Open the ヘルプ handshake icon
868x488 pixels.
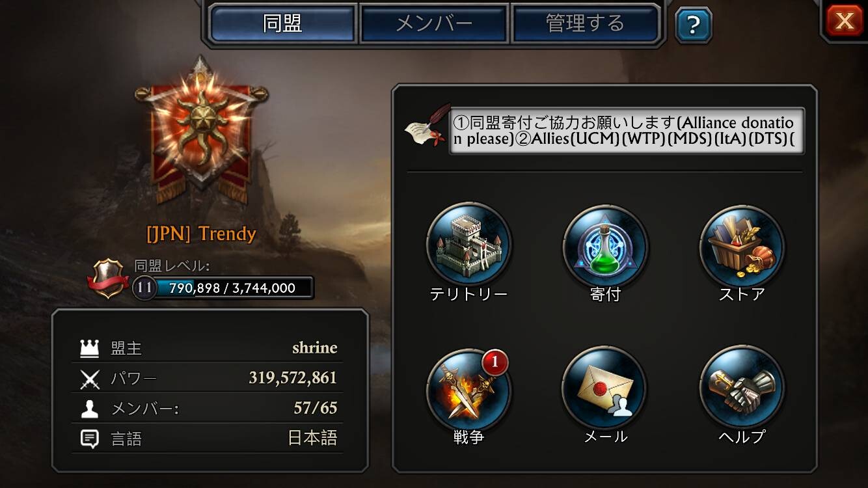(x=742, y=388)
